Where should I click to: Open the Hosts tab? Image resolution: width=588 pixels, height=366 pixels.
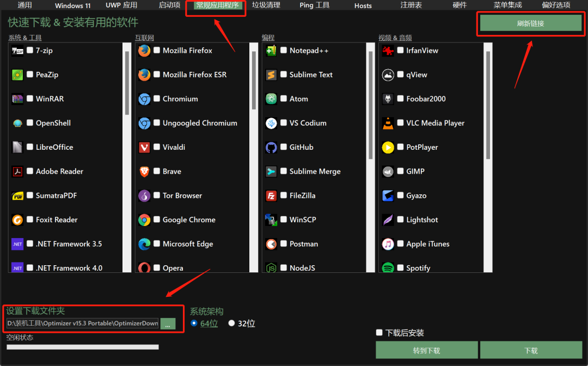[363, 5]
